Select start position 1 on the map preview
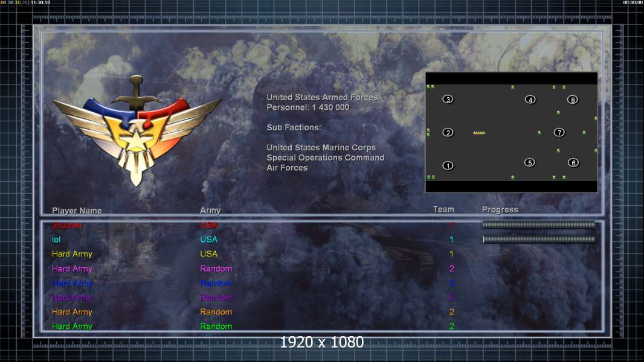Screen dimensions: 644x362 [x=448, y=166]
